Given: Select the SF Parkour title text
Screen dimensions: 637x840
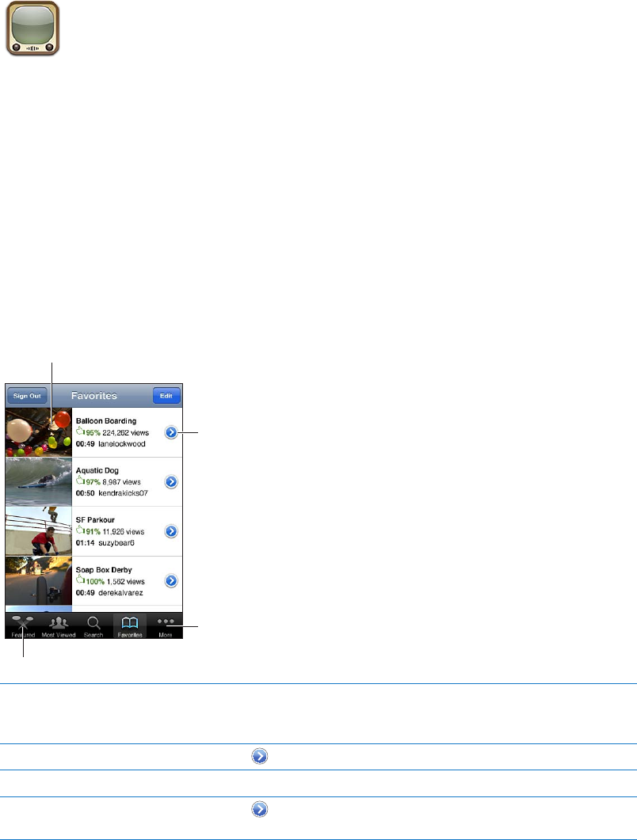Looking at the screenshot, I should (95, 519).
